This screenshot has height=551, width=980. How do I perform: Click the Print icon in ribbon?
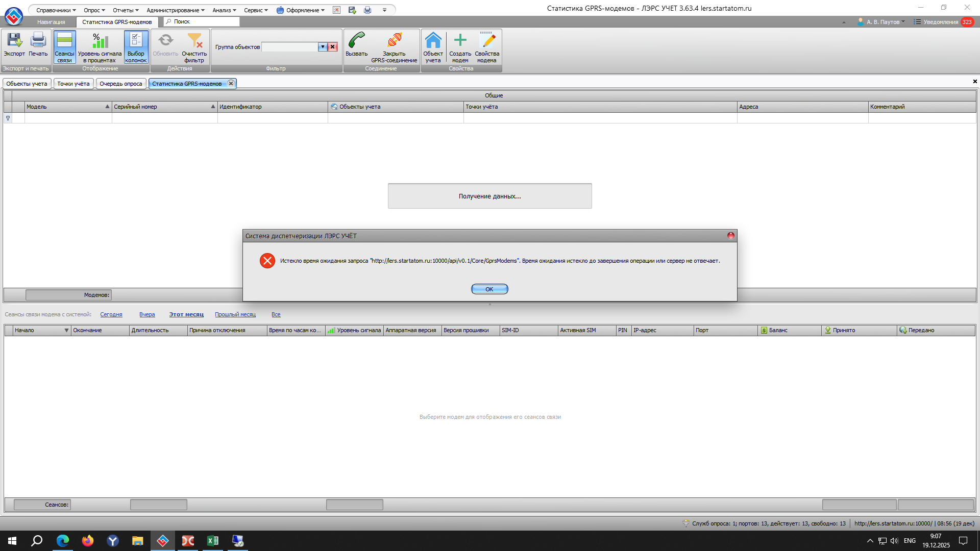(38, 45)
